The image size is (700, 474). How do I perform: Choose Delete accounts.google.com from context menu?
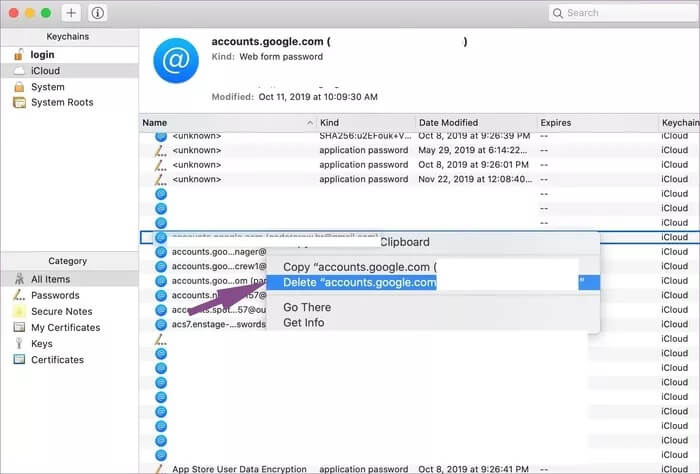(x=433, y=282)
